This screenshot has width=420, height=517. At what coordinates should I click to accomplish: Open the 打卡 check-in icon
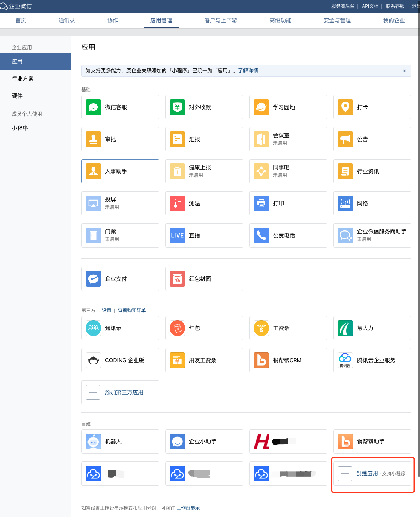coord(345,107)
